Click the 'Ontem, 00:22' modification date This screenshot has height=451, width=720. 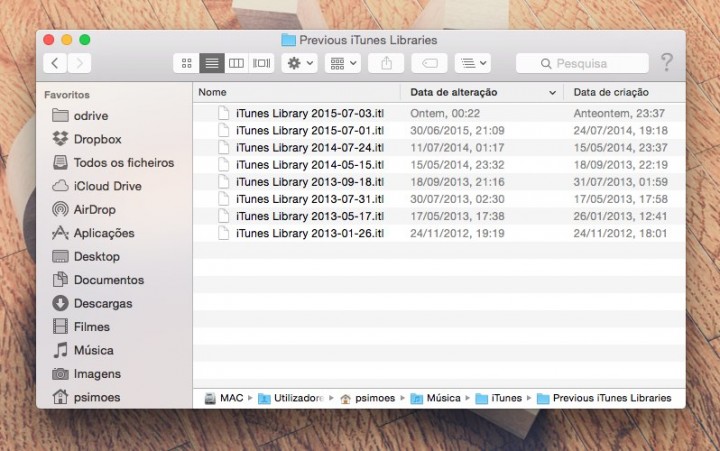coord(445,113)
